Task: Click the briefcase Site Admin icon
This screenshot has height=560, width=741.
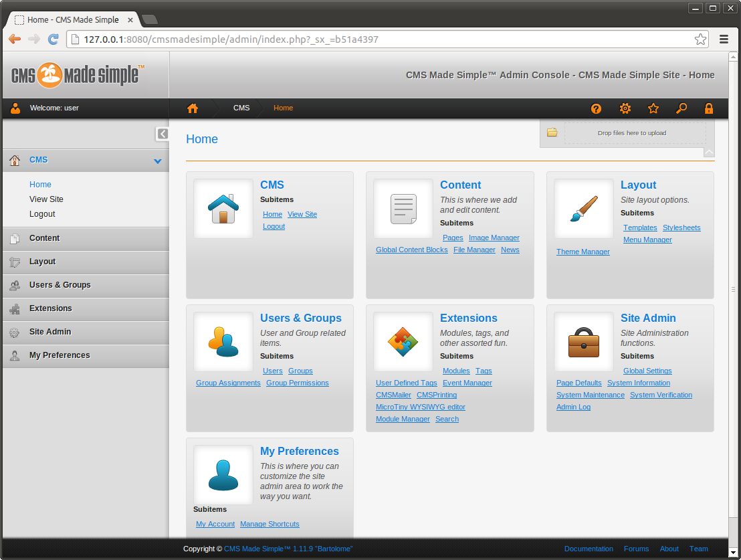Action: click(x=583, y=342)
